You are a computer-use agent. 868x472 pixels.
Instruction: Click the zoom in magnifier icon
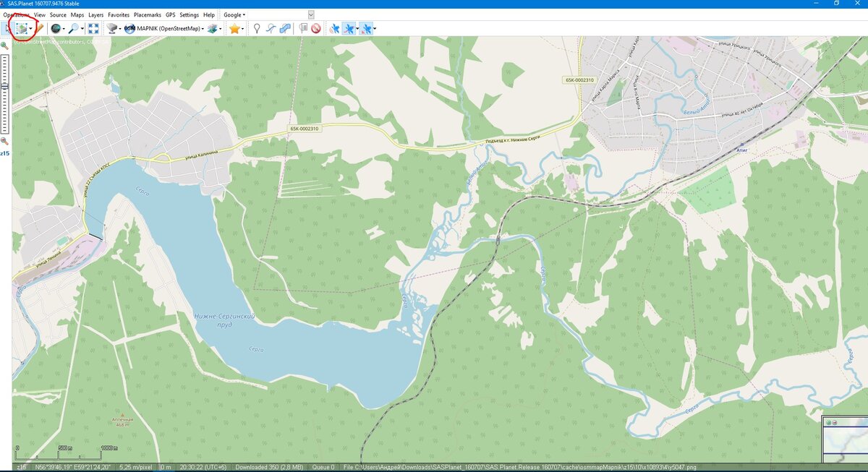pos(4,46)
